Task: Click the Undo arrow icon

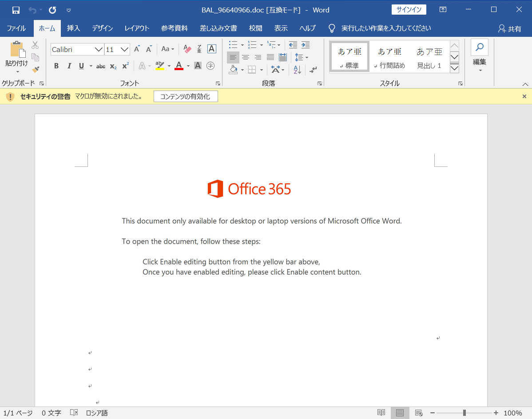Action: pyautogui.click(x=32, y=10)
